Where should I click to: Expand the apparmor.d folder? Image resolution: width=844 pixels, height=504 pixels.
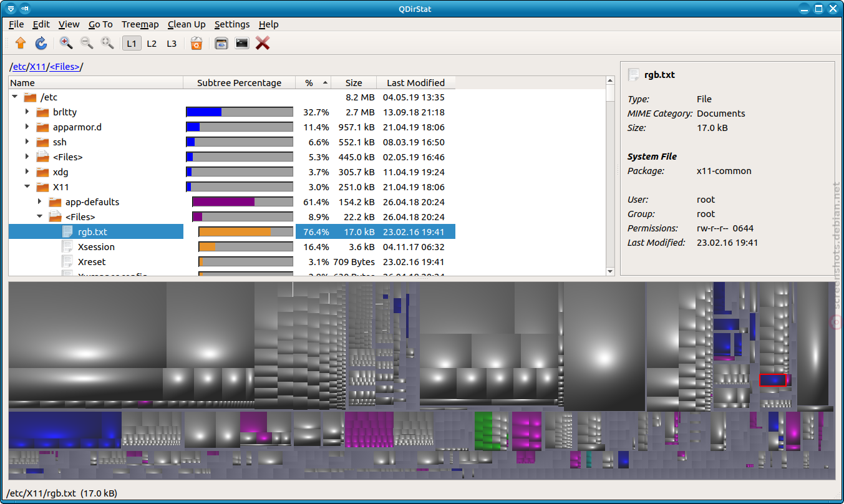tap(27, 127)
